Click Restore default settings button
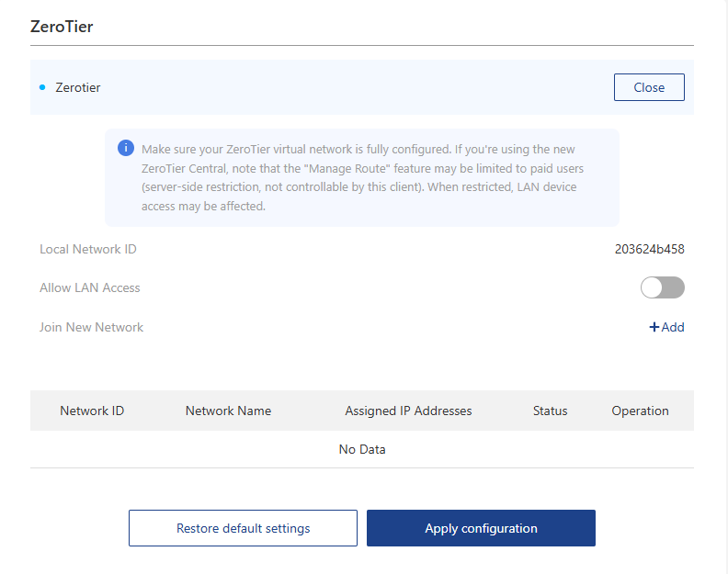The width and height of the screenshot is (728, 574). 243,528
